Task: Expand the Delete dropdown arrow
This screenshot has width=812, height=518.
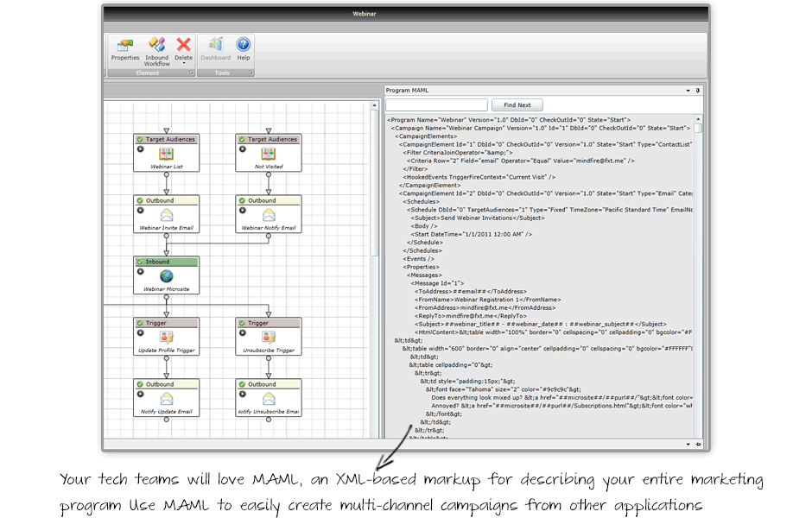Action: click(x=184, y=64)
